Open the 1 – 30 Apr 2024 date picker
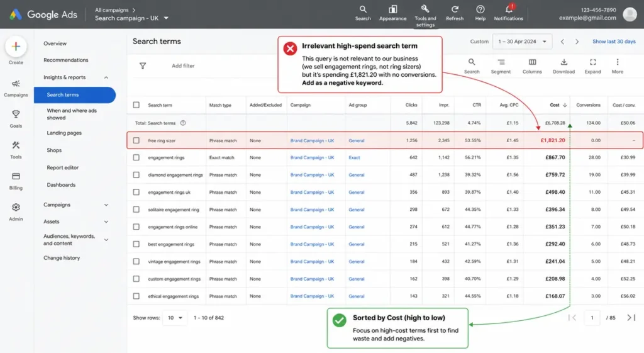644x353 pixels. (x=522, y=42)
